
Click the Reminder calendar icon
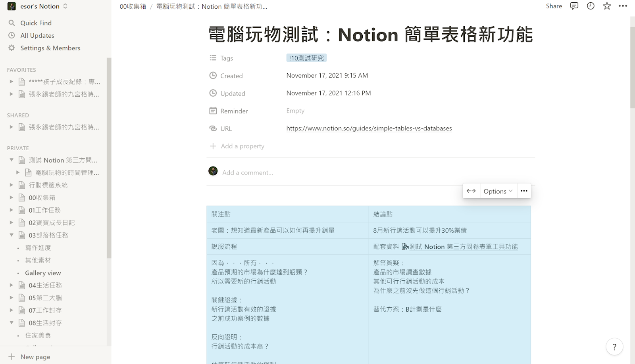point(213,111)
